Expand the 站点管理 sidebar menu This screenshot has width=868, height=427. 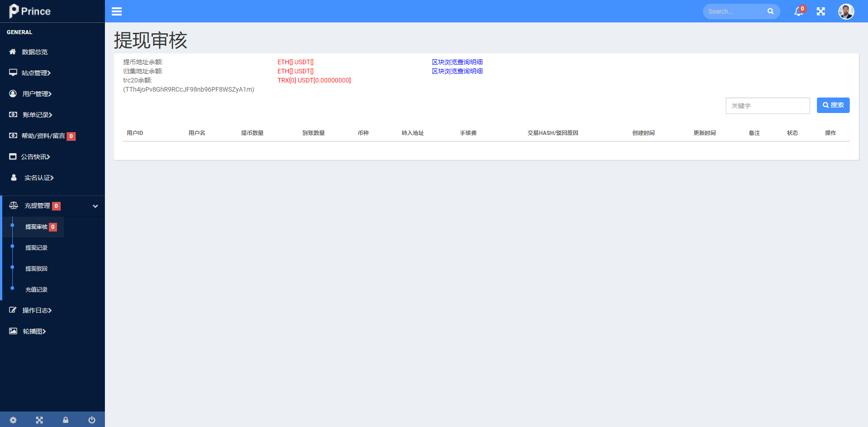[36, 73]
